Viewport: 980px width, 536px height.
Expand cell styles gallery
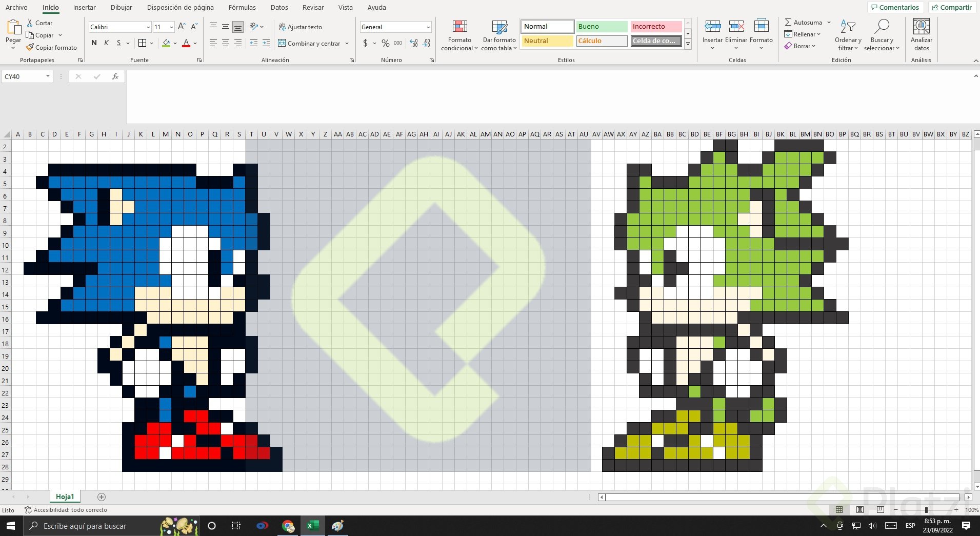tap(688, 45)
